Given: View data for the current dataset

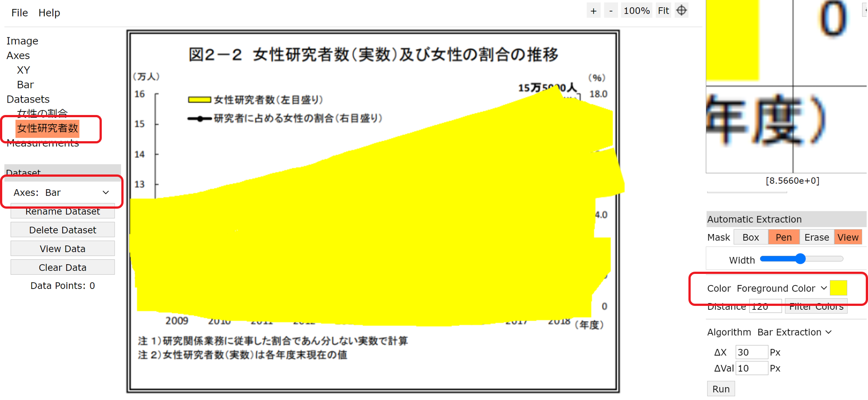Looking at the screenshot, I should tap(62, 248).
